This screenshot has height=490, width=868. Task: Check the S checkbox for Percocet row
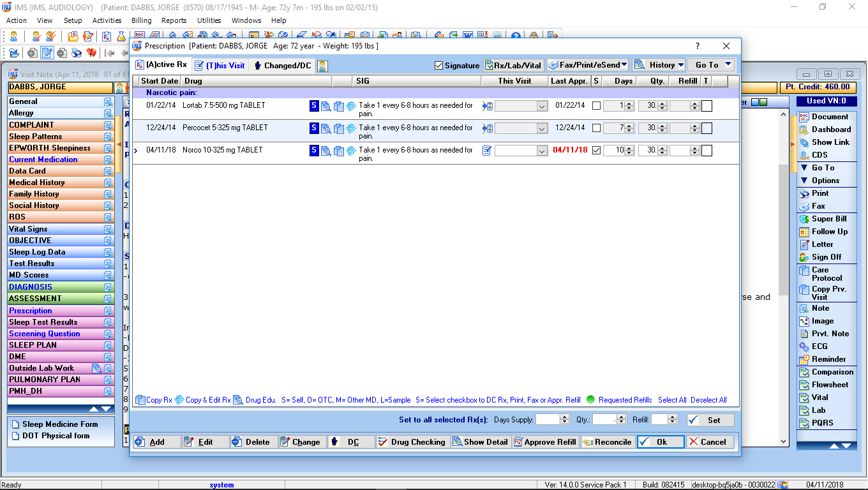(596, 128)
